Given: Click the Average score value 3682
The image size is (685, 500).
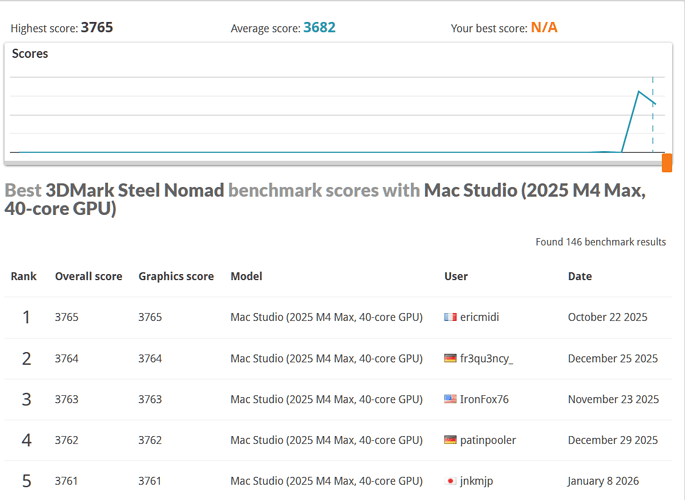Looking at the screenshot, I should pos(319,28).
